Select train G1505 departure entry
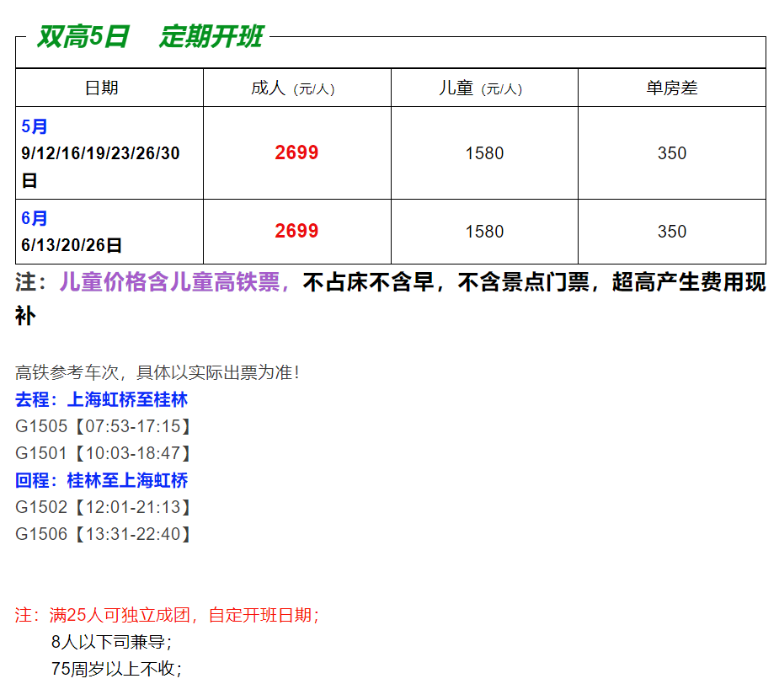The image size is (779, 700). point(103,426)
